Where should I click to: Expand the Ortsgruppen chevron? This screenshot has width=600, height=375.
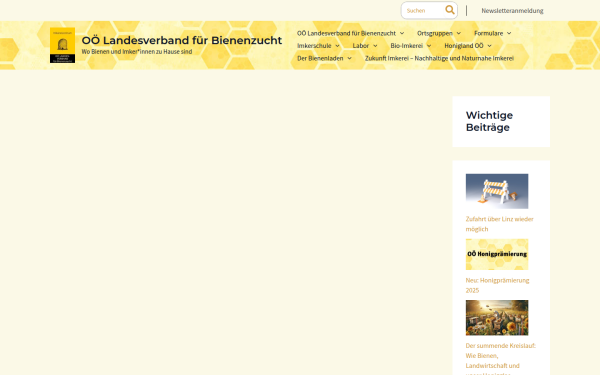(x=458, y=33)
